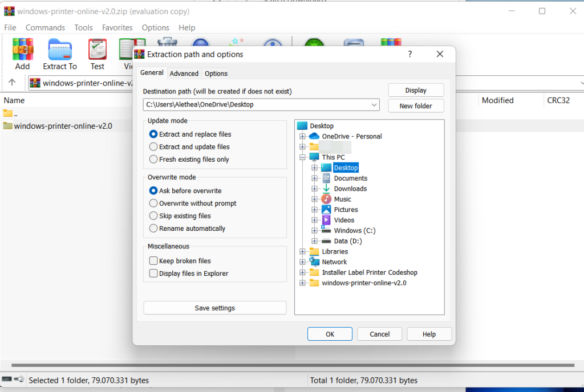Image resolution: width=584 pixels, height=392 pixels.
Task: Expand the Libraries tree node
Action: pos(302,251)
